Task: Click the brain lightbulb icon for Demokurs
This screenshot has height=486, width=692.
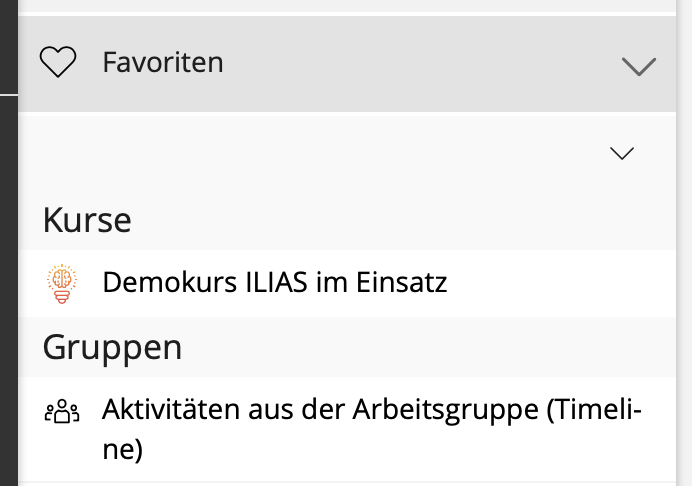Action: click(x=62, y=283)
